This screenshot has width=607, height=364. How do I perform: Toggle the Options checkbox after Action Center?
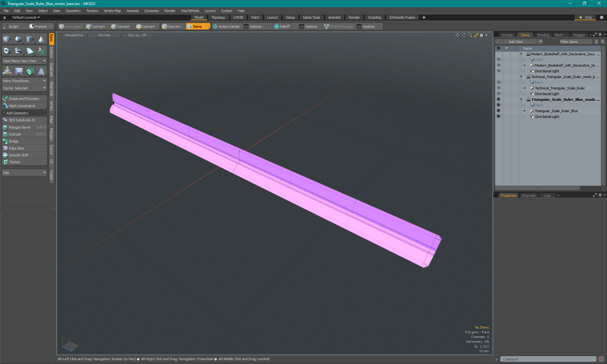(x=246, y=27)
